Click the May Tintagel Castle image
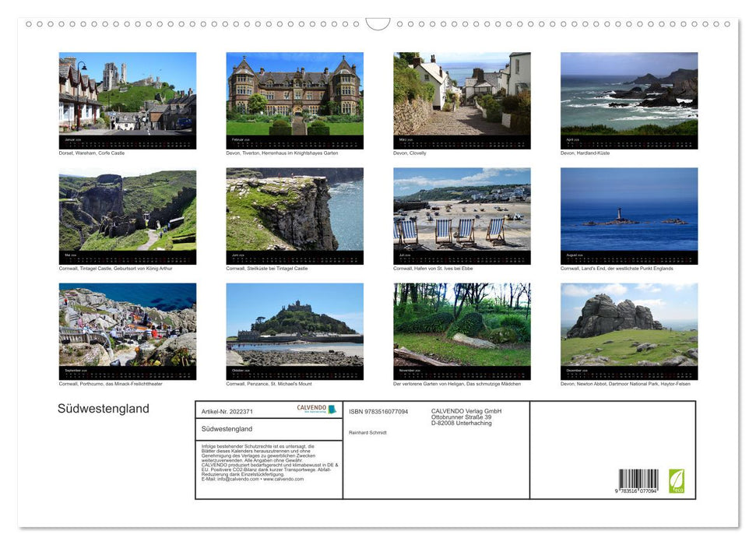 [x=128, y=216]
